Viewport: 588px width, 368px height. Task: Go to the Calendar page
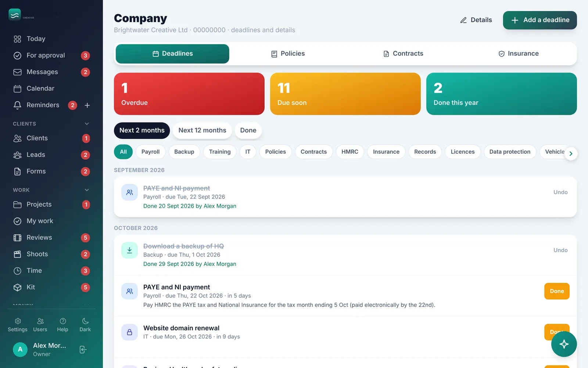(x=51, y=89)
